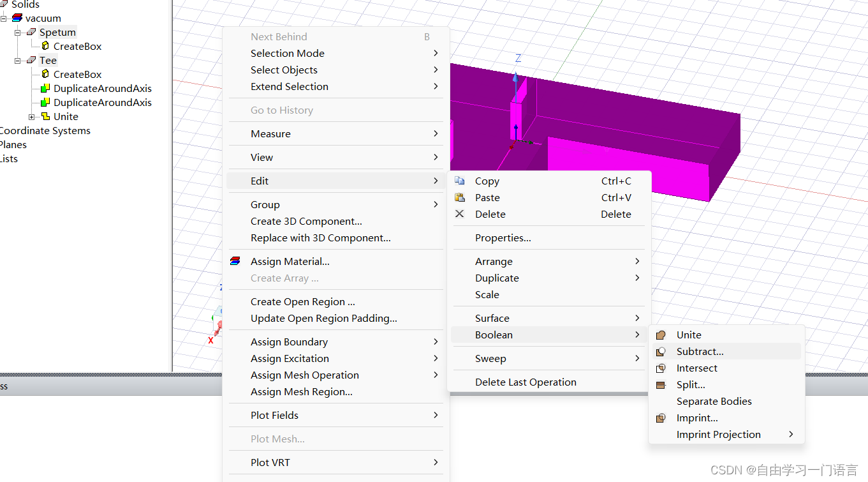Screen dimensions: 868x482
Task: Collapse the vacuum node in tree
Action: click(3, 19)
